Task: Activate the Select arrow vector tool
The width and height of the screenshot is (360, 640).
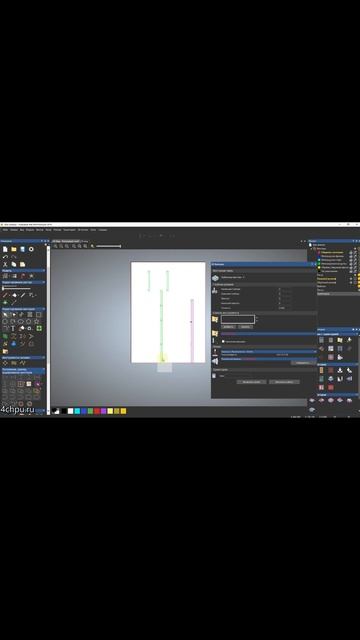Action: (5, 314)
